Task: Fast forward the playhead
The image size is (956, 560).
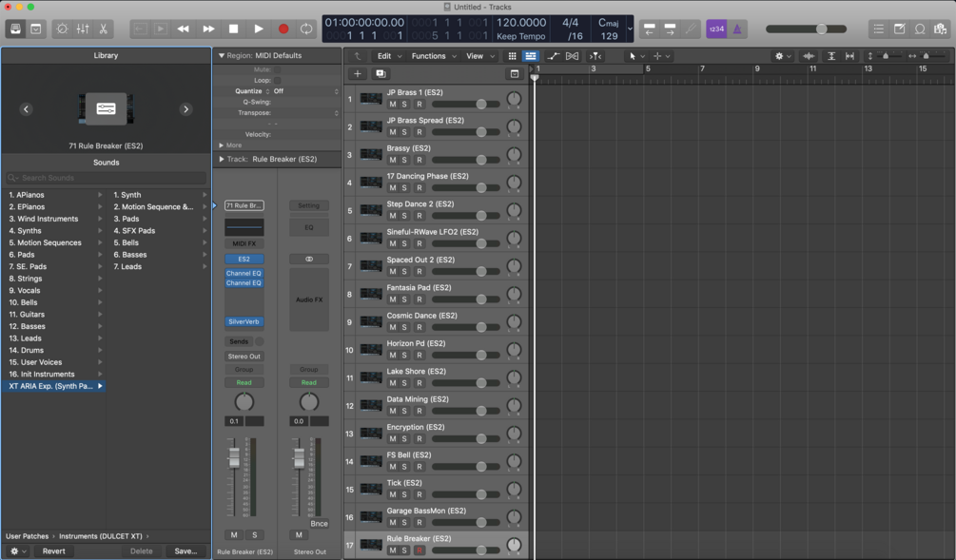Action: [208, 29]
